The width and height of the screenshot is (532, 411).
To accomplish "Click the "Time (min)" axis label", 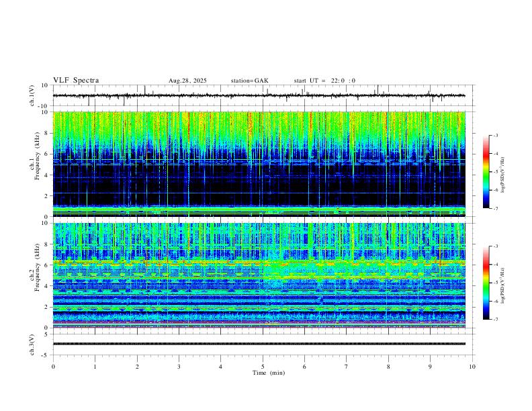I will click(269, 373).
